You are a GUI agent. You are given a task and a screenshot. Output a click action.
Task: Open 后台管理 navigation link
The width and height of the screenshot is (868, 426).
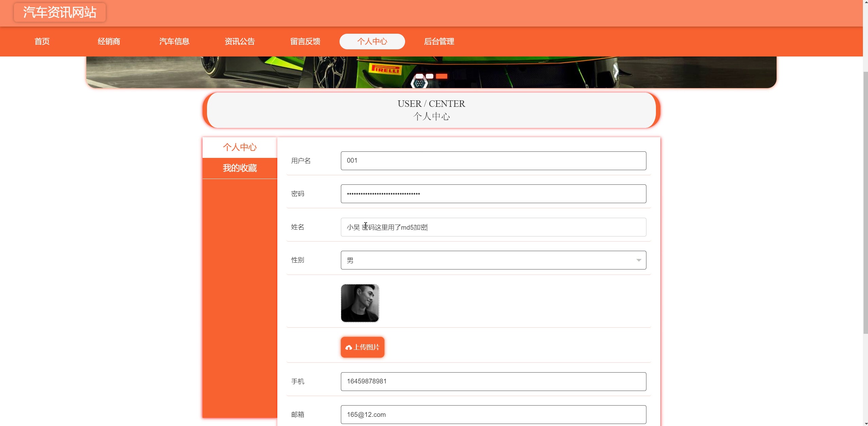click(x=439, y=42)
